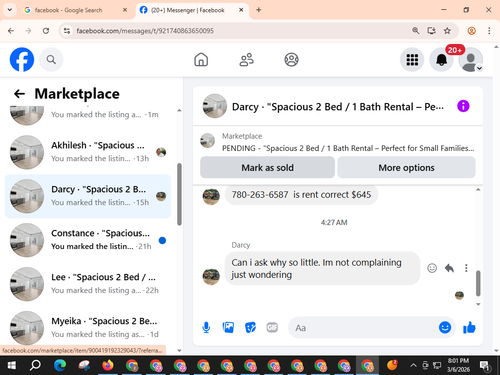The width and height of the screenshot is (500, 375).
Task: Open the Myeika conversation
Action: point(88,327)
